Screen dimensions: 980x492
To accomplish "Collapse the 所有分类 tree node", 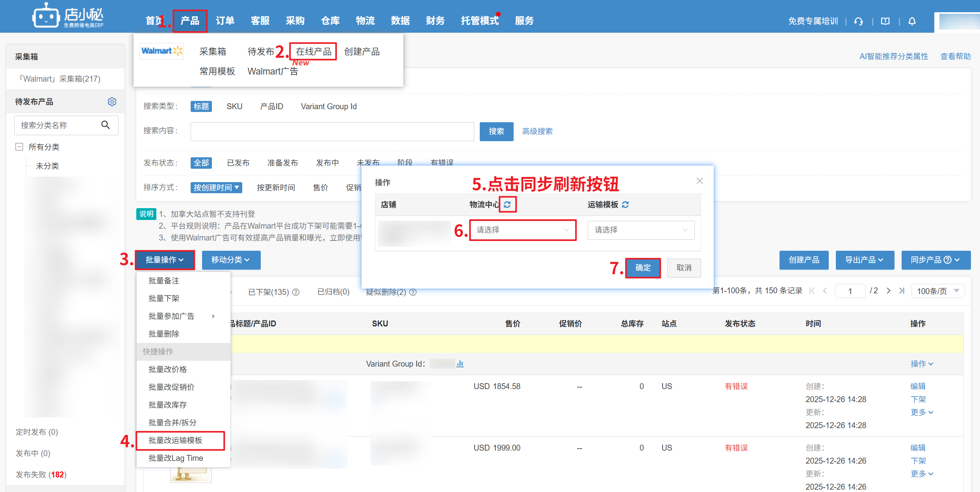I will (19, 147).
